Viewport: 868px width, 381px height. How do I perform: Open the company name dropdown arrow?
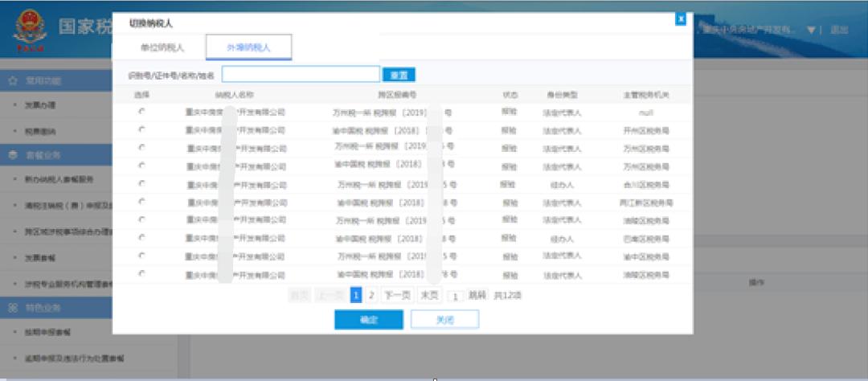point(811,30)
